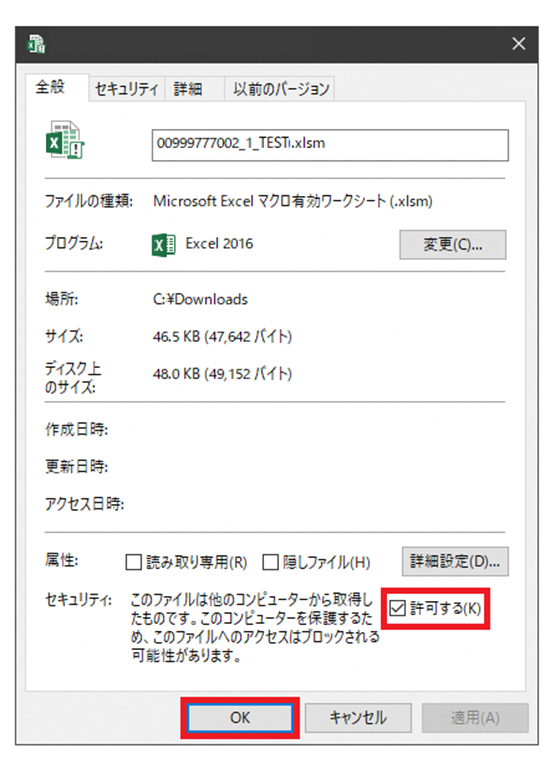Viewport: 555px width, 764px height.
Task: Check the 隠しファイル(H) checkbox
Action: click(270, 562)
